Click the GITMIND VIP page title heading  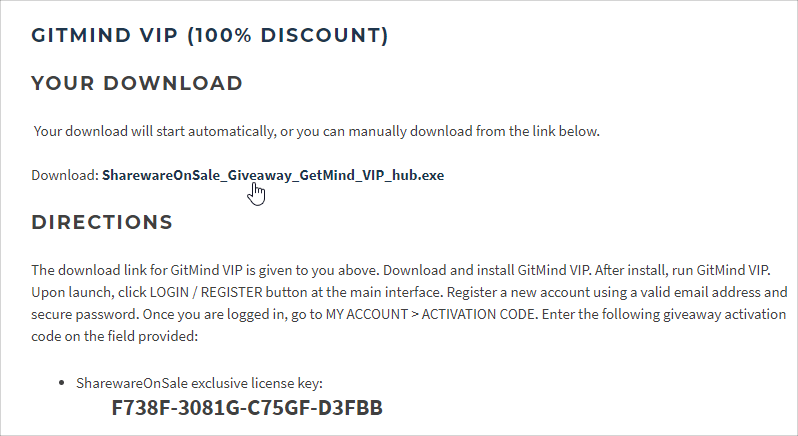pyautogui.click(x=210, y=35)
